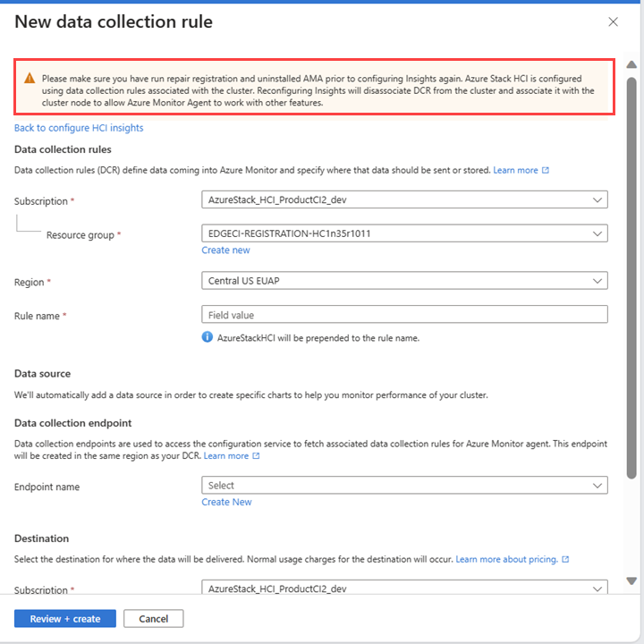Click external link icon beside pricing link
Image resolution: width=644 pixels, height=644 pixels.
click(565, 559)
